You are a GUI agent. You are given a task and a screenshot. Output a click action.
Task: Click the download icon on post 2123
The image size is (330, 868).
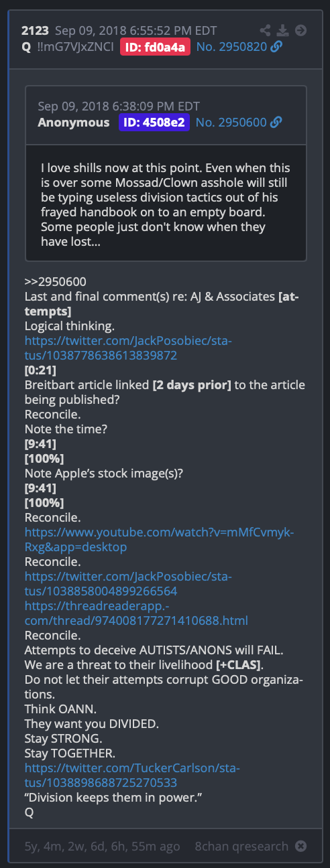point(283,30)
